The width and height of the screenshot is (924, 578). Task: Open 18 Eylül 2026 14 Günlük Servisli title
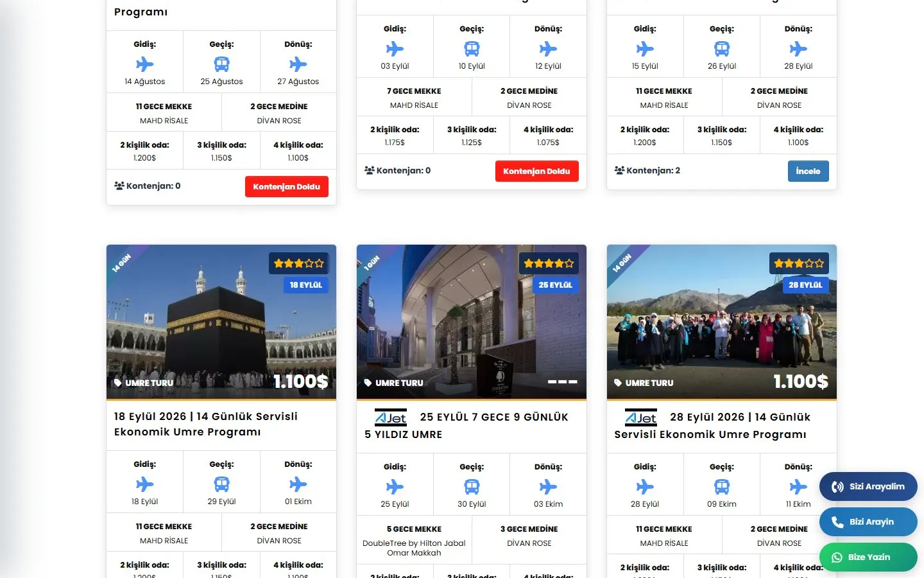coord(206,424)
